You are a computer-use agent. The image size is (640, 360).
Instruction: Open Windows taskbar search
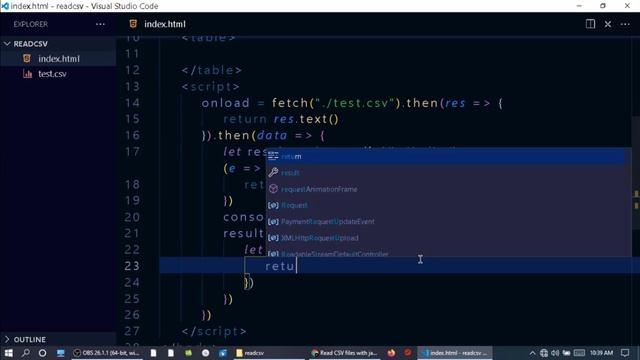tap(25, 353)
